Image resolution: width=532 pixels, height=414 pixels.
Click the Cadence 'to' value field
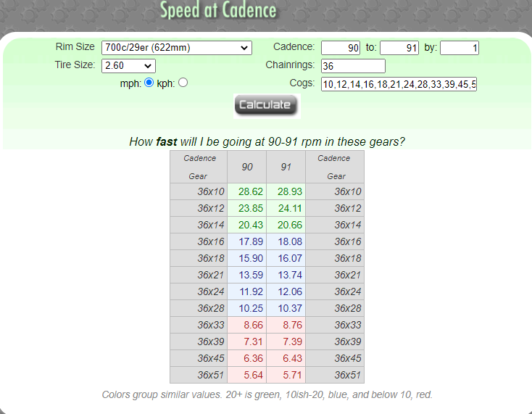pyautogui.click(x=399, y=48)
